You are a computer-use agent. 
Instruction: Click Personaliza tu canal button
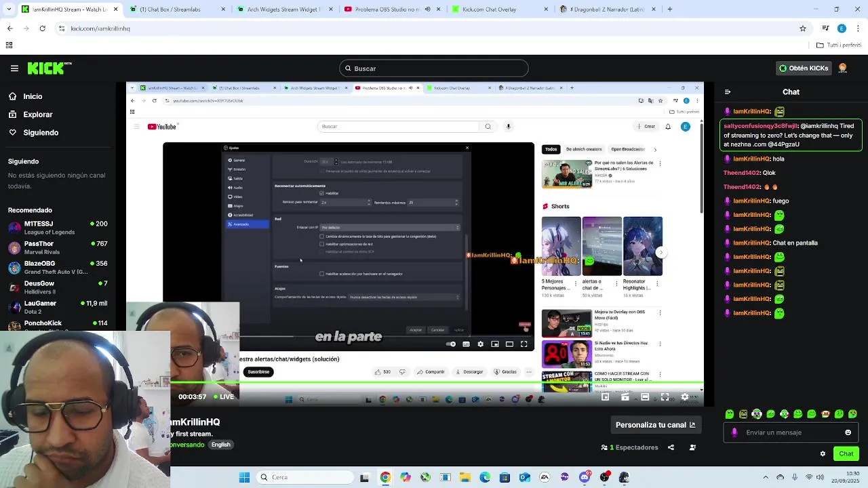(x=655, y=425)
